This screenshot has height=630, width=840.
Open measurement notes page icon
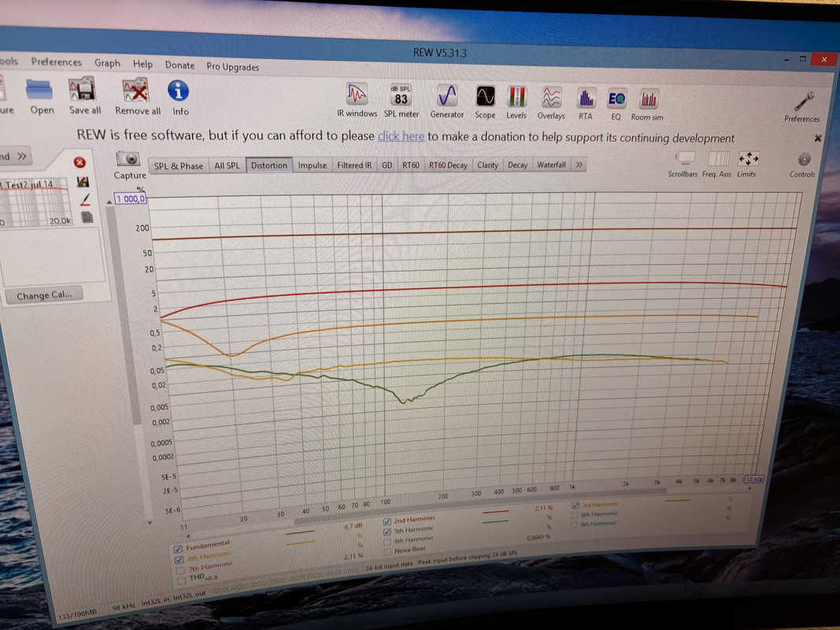click(87, 217)
